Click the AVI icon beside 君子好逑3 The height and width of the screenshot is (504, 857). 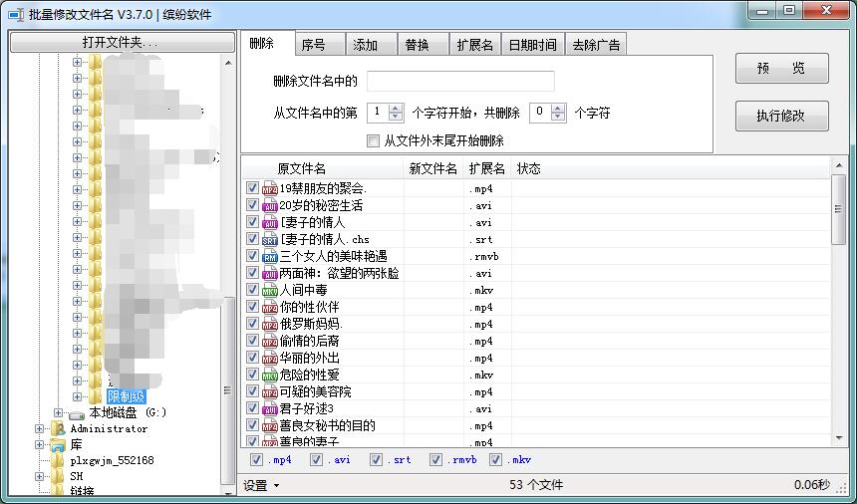pyautogui.click(x=270, y=409)
